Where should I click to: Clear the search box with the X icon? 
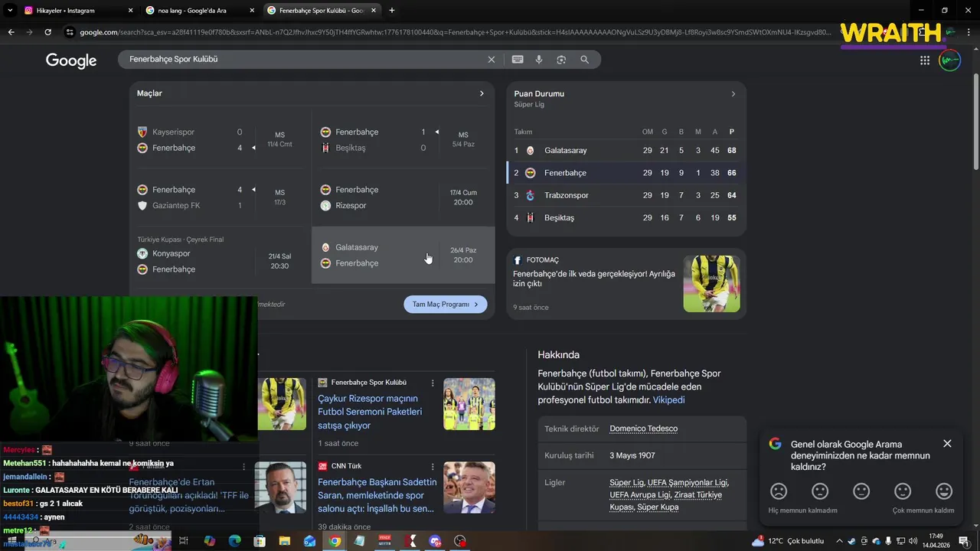(492, 60)
